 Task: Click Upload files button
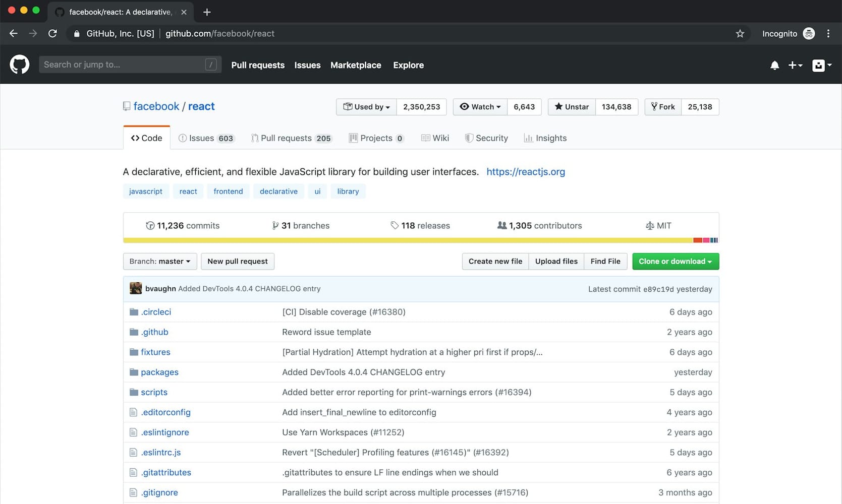pyautogui.click(x=556, y=261)
